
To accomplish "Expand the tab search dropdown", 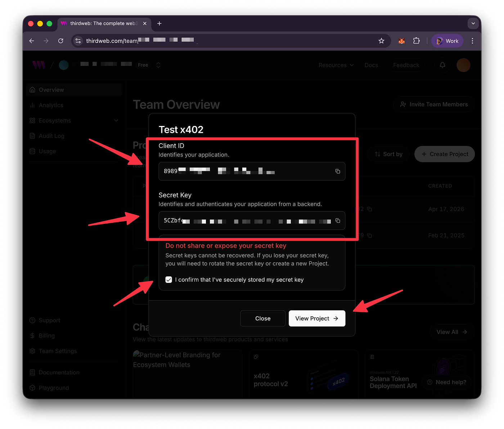I will [x=473, y=23].
